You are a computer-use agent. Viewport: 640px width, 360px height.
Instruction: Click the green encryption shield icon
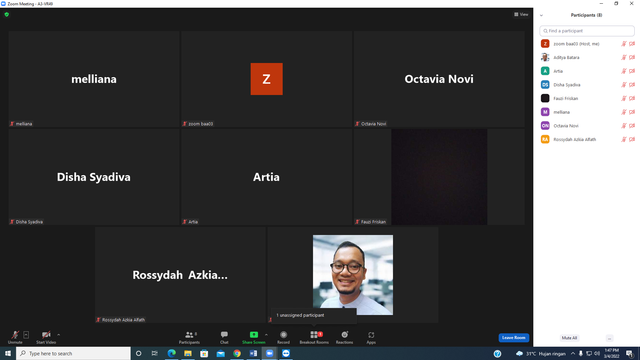point(7,14)
